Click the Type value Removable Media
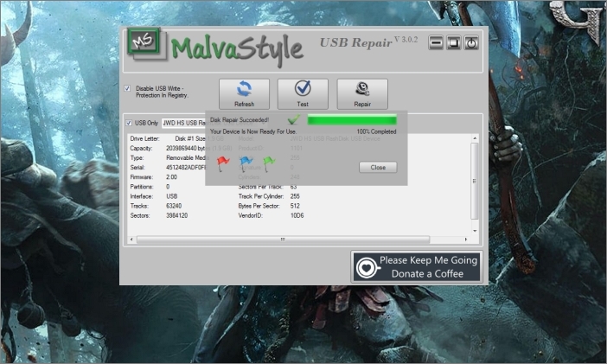 tap(187, 157)
